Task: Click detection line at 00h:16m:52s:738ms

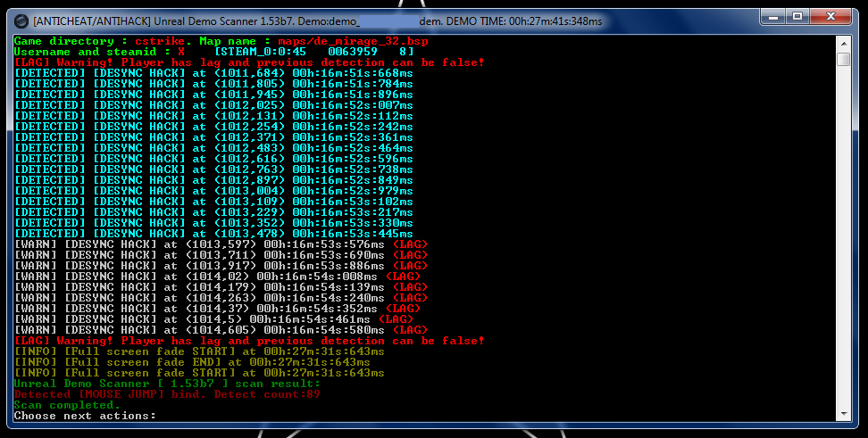Action: pos(213,169)
